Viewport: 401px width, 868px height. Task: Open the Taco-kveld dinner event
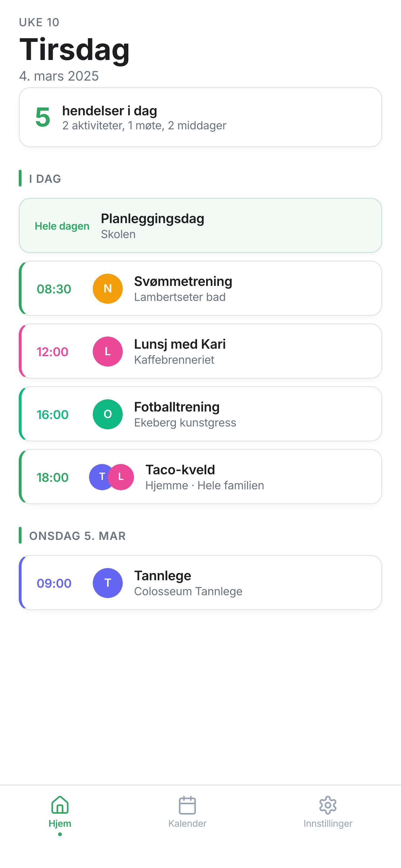click(200, 477)
